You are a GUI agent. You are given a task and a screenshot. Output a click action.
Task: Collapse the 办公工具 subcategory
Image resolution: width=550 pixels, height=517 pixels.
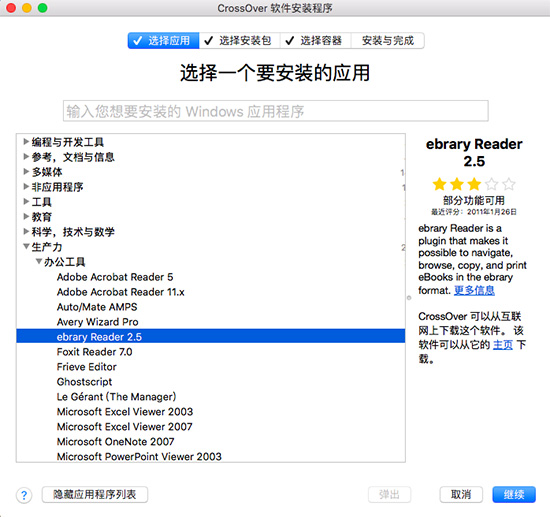[x=39, y=261]
